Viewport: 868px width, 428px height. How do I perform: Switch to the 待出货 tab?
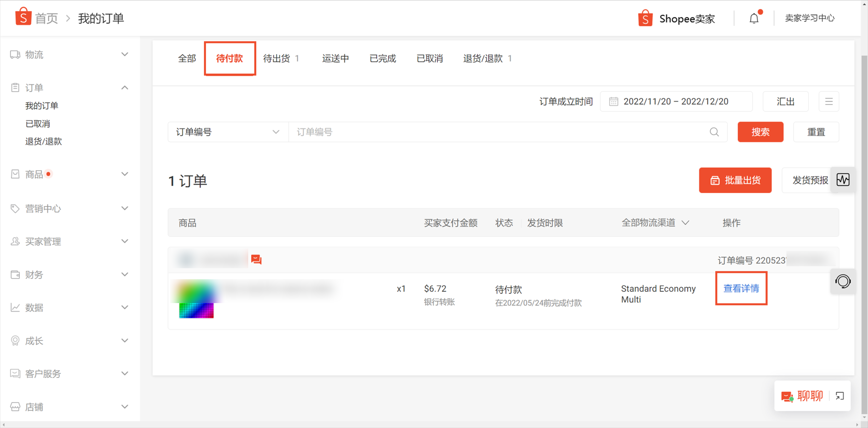coord(281,59)
